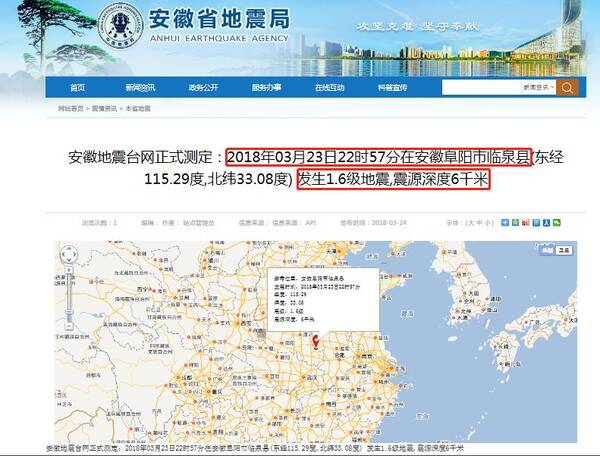
Task: Open the 服务办事 nav item
Action: click(266, 88)
